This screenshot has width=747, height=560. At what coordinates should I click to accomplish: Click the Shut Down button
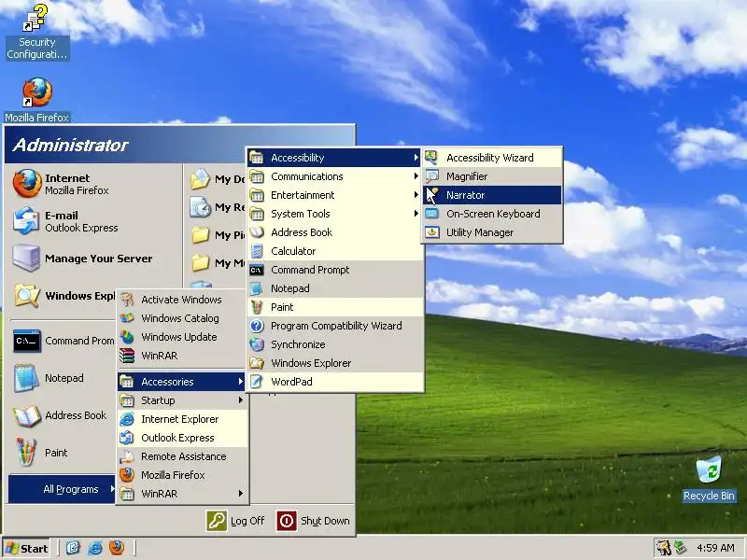pyautogui.click(x=313, y=521)
